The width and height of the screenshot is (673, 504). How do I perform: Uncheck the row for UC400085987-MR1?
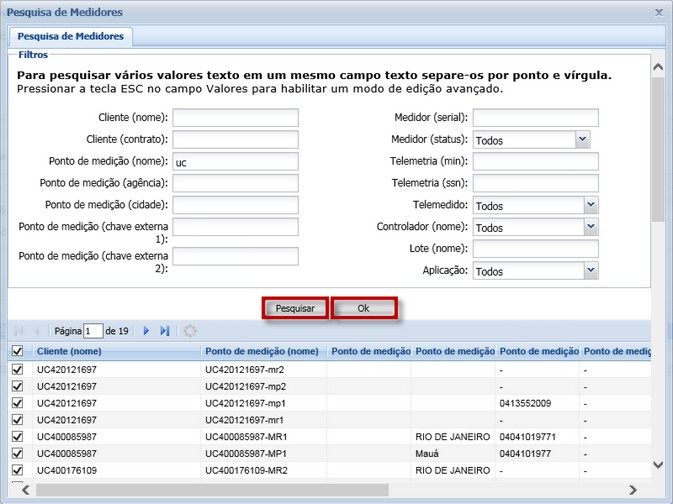(17, 437)
